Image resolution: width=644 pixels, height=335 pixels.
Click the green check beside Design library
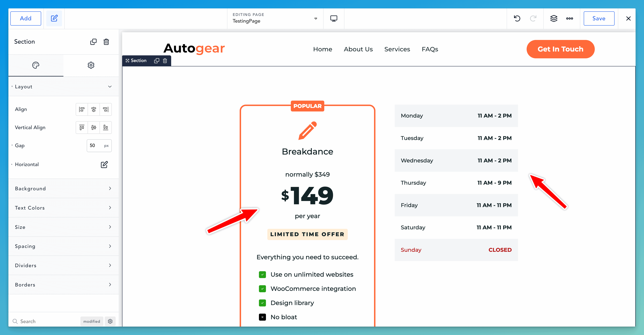click(262, 303)
